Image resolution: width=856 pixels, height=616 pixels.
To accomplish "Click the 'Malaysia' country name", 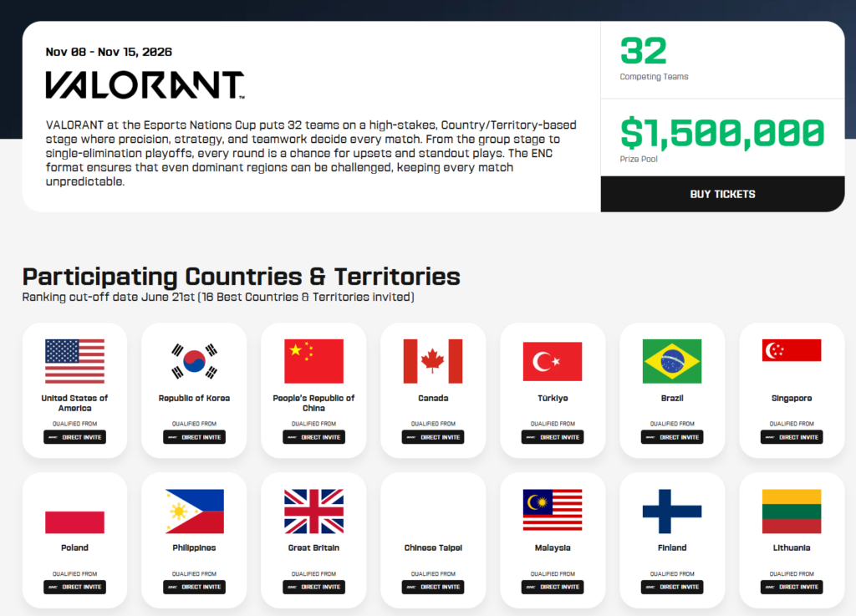I will click(x=553, y=547).
